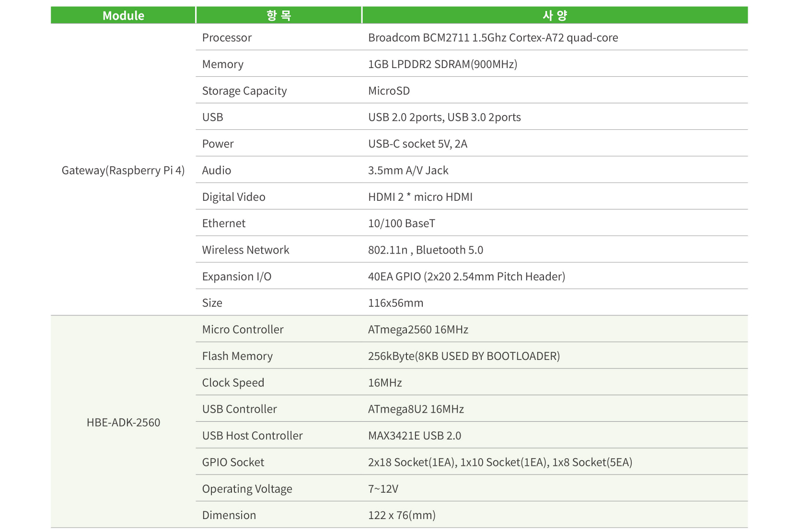Click the Ethernet row label
The image size is (799, 532).
point(224,223)
